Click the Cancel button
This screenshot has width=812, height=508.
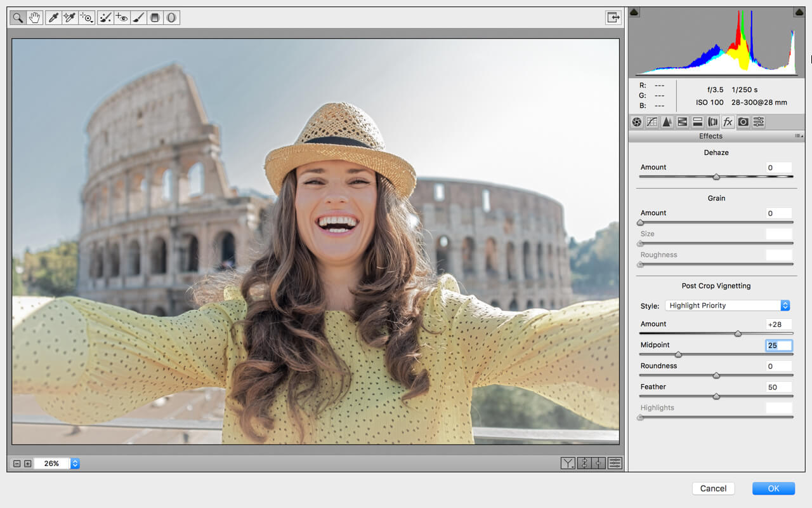tap(714, 488)
